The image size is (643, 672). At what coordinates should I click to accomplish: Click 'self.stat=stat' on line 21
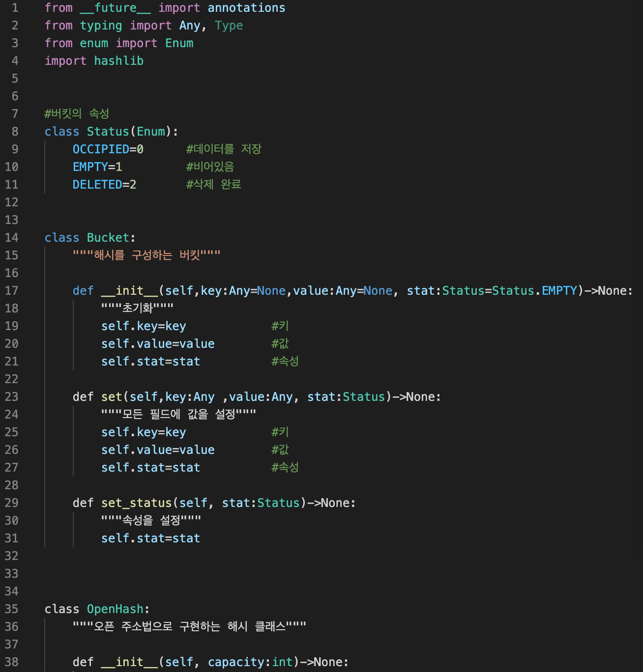click(150, 362)
